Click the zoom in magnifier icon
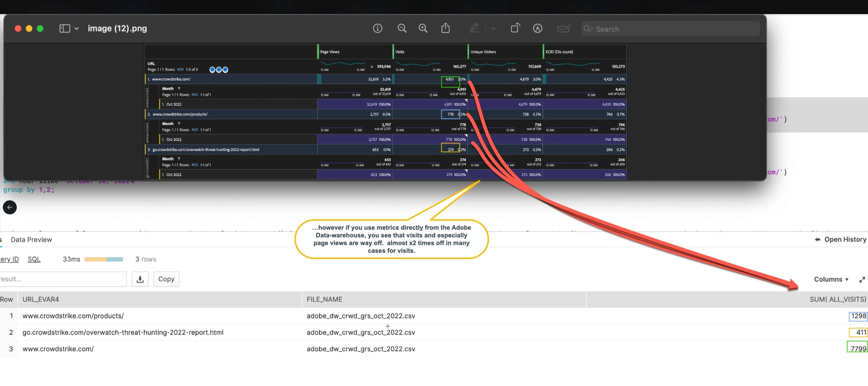The image size is (868, 386). [423, 28]
